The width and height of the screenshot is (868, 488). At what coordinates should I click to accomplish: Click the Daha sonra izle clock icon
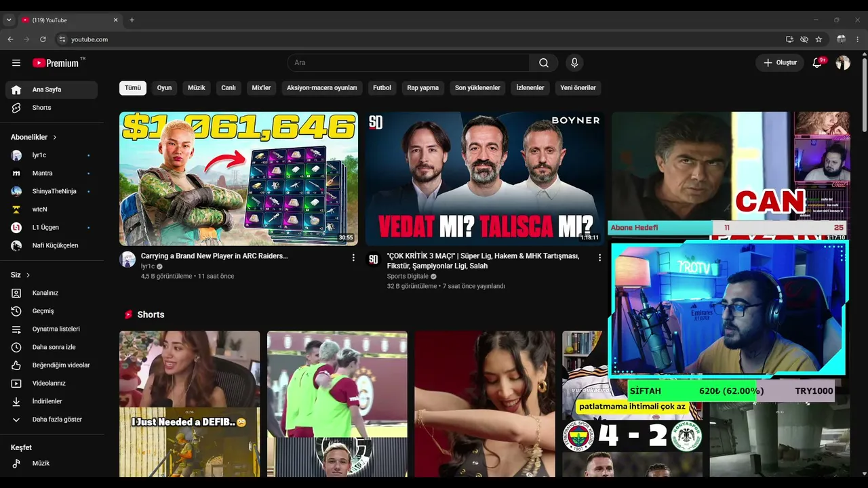tap(16, 347)
